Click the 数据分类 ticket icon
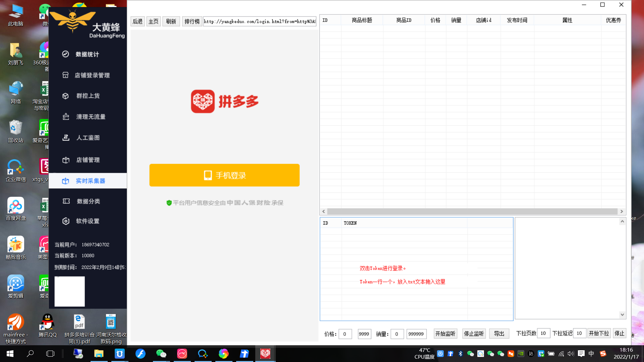Image resolution: width=644 pixels, height=362 pixels. 66,201
